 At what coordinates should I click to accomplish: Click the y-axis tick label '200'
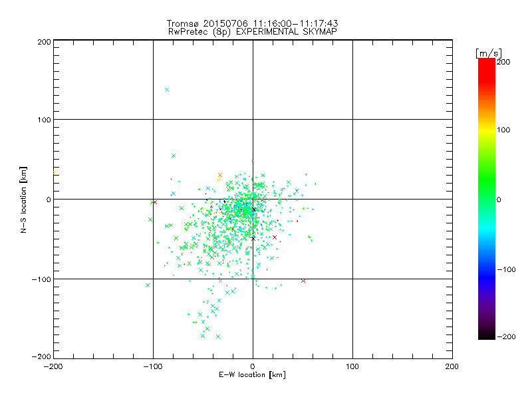(x=44, y=42)
